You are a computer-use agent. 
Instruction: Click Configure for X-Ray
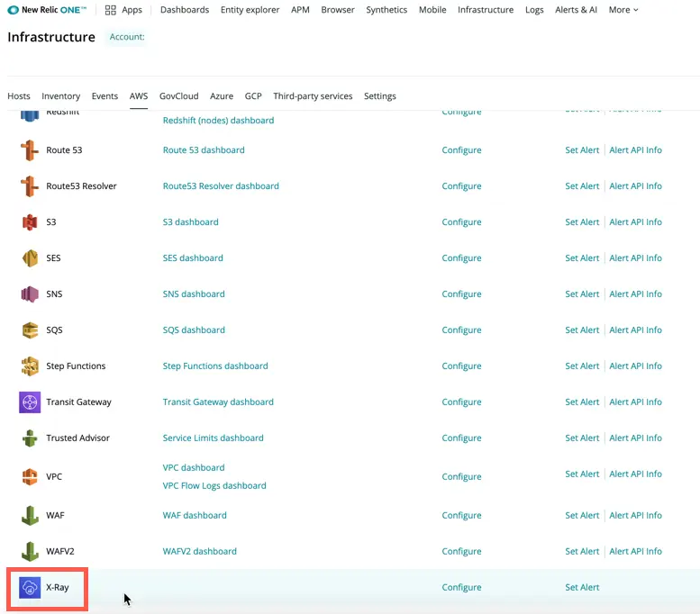click(x=461, y=588)
